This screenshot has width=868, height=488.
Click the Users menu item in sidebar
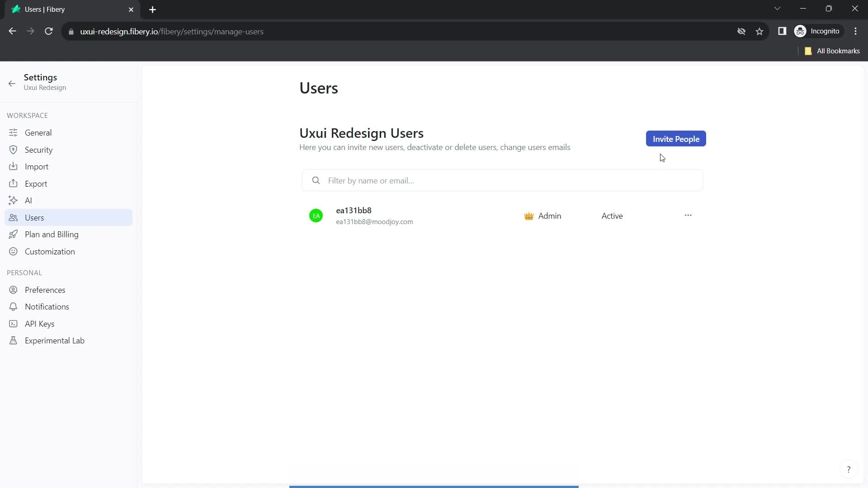click(x=34, y=217)
